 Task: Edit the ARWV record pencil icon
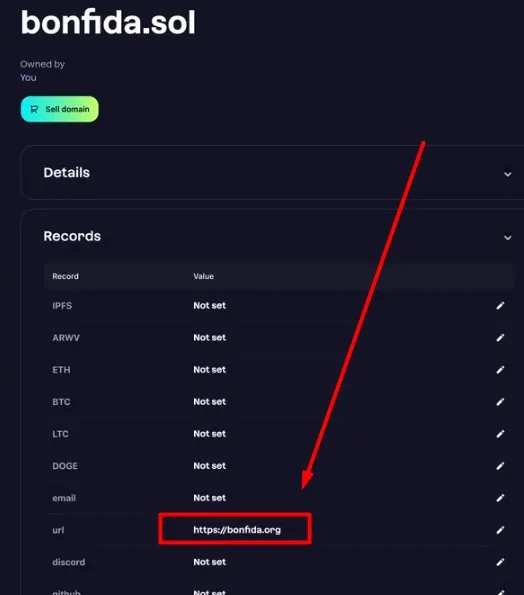500,338
